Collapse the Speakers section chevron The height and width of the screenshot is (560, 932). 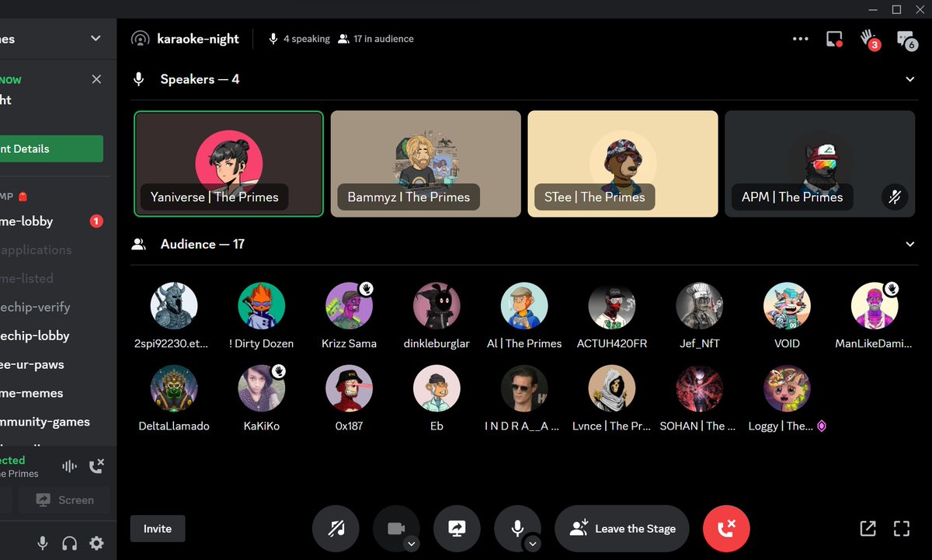[911, 79]
